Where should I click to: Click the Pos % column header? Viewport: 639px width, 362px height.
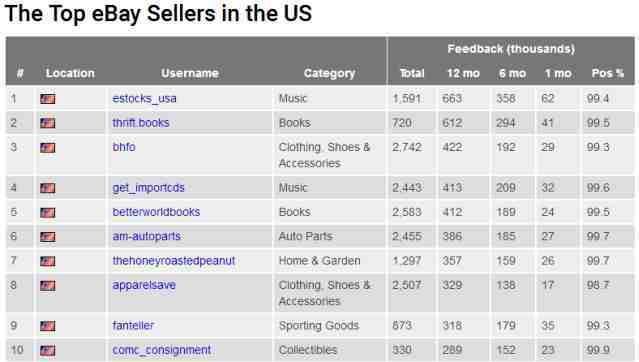[x=608, y=73]
